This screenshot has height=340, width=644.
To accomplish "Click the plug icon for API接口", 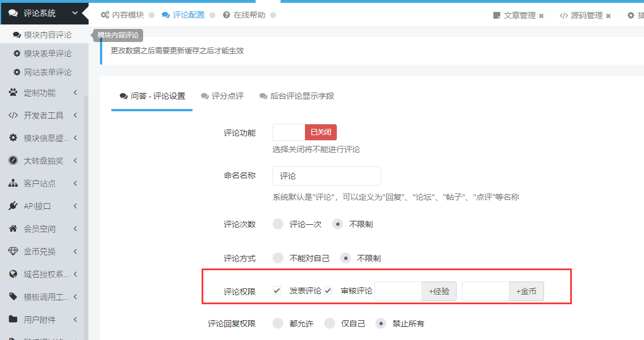I will click(13, 205).
